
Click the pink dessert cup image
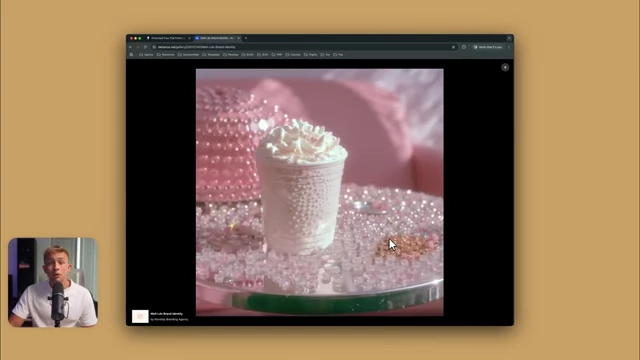(320, 192)
